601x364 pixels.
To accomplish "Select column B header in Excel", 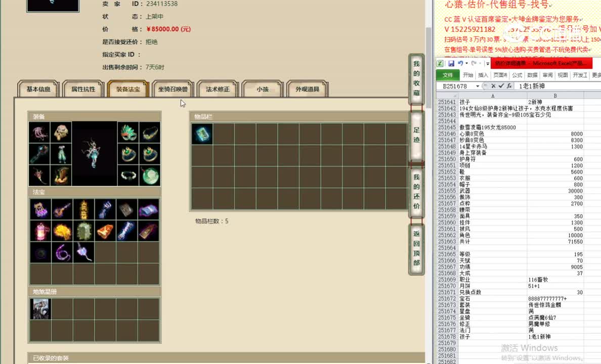I will coord(555,96).
